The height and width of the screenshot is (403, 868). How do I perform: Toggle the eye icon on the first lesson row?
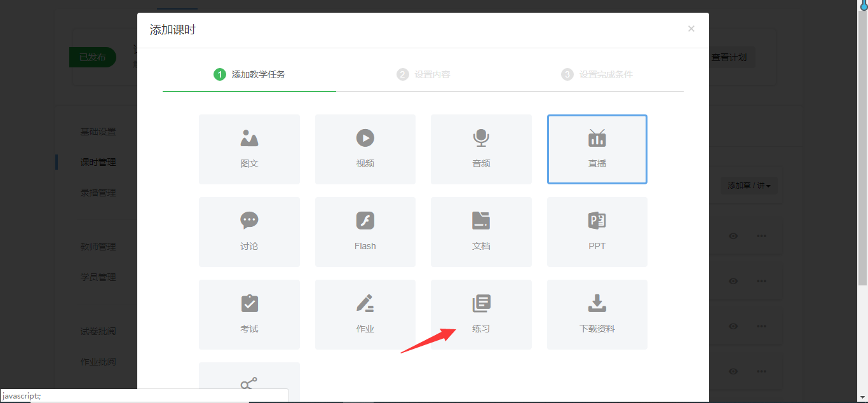[x=733, y=236]
